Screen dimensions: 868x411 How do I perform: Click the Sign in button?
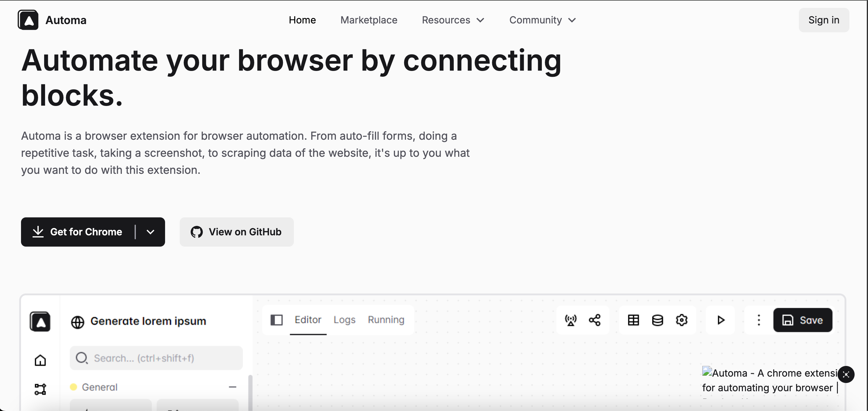[x=824, y=20]
